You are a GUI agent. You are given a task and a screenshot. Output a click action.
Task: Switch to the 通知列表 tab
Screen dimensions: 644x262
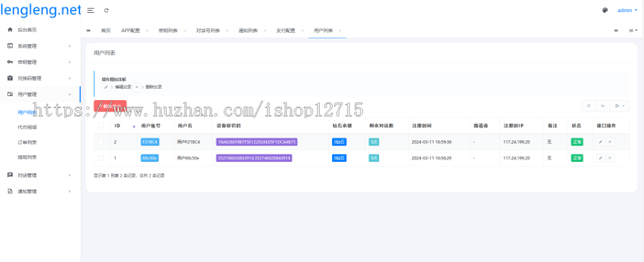click(248, 30)
